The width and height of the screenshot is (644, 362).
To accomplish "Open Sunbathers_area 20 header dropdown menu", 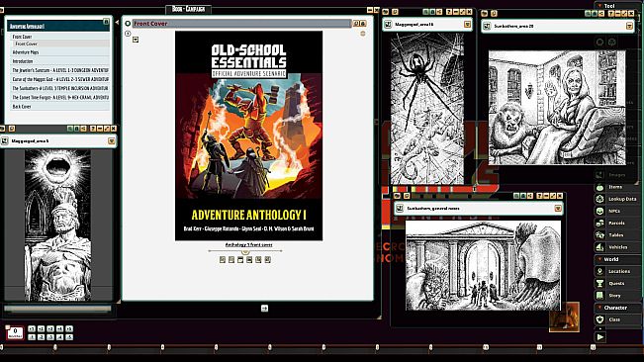I will (629, 27).
